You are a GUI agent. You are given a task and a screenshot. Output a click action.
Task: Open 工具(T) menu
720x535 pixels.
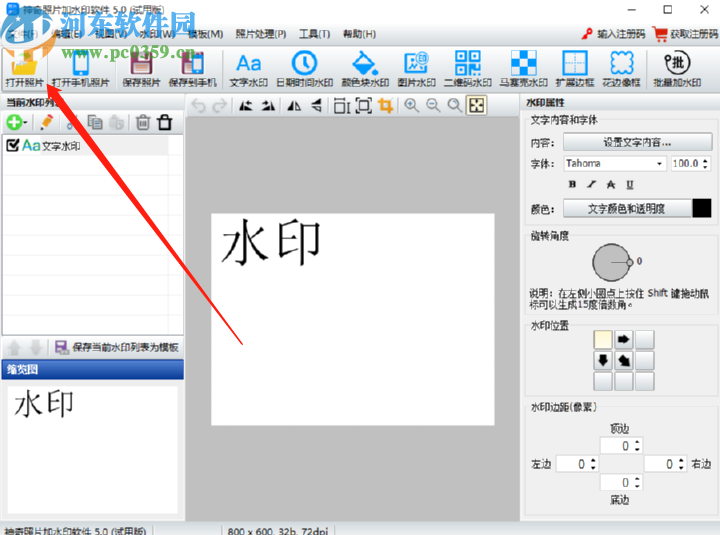click(x=315, y=34)
